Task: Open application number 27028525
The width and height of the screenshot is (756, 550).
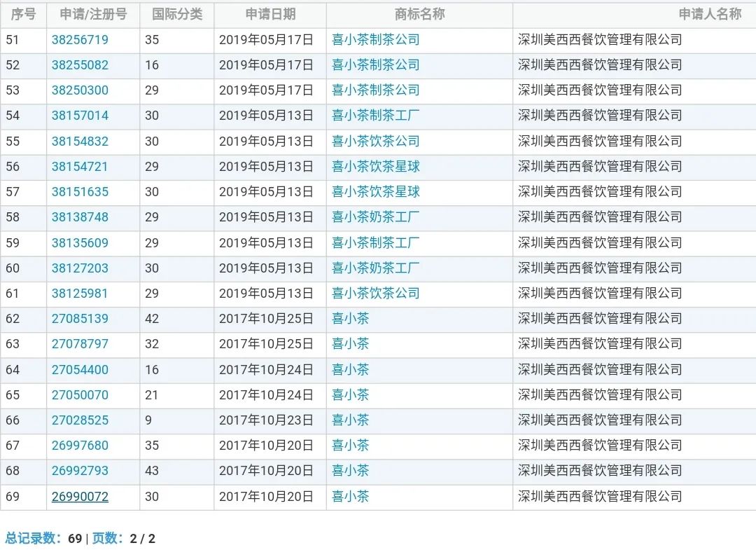Action: click(x=80, y=420)
